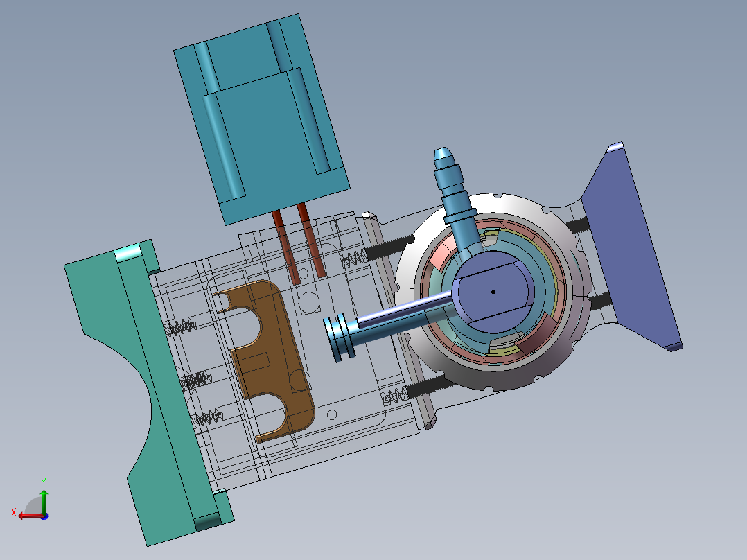Click the grey quadrant plane of the triad

[35, 506]
